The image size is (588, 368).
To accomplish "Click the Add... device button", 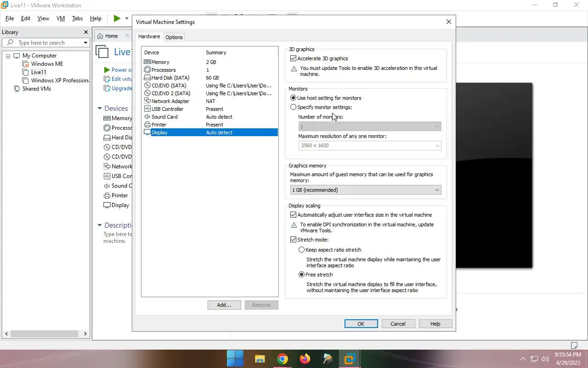I will [224, 305].
